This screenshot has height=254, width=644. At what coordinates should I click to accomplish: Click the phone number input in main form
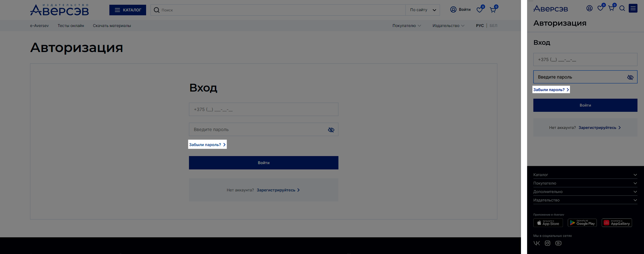(263, 109)
